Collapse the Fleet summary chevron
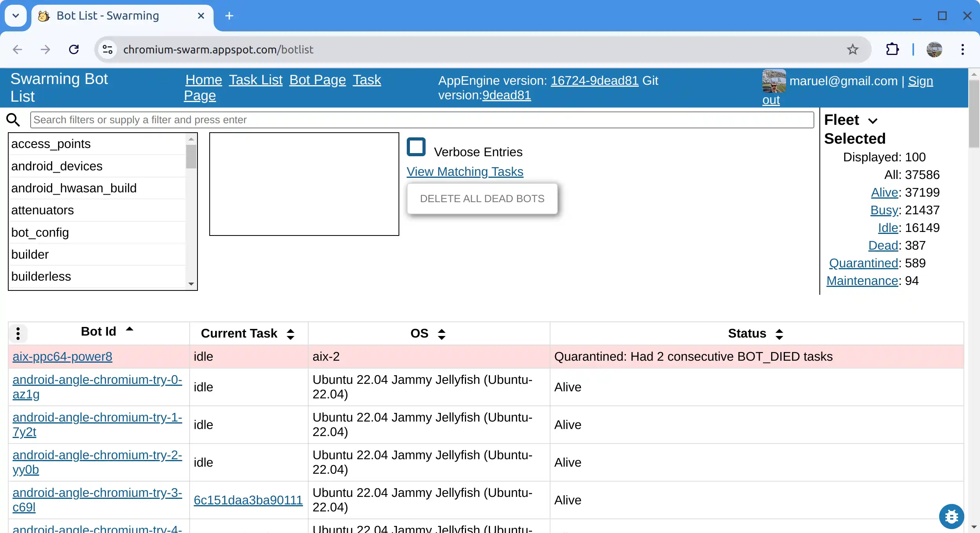Image resolution: width=980 pixels, height=533 pixels. (872, 120)
